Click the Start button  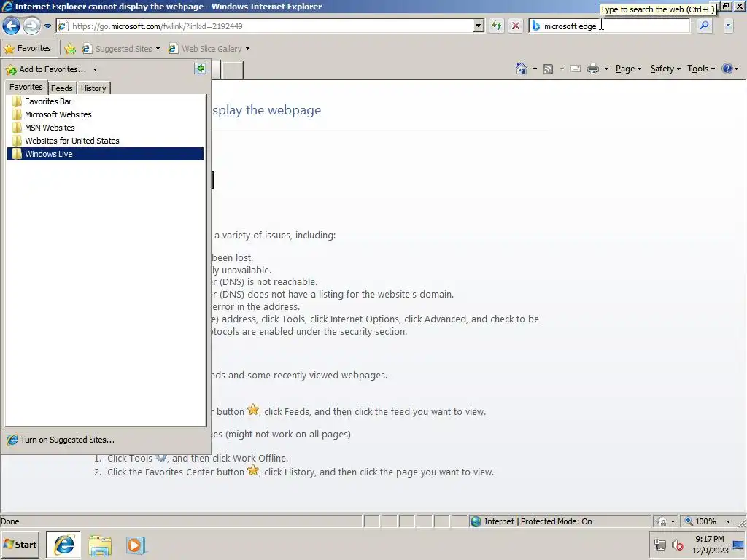click(20, 544)
